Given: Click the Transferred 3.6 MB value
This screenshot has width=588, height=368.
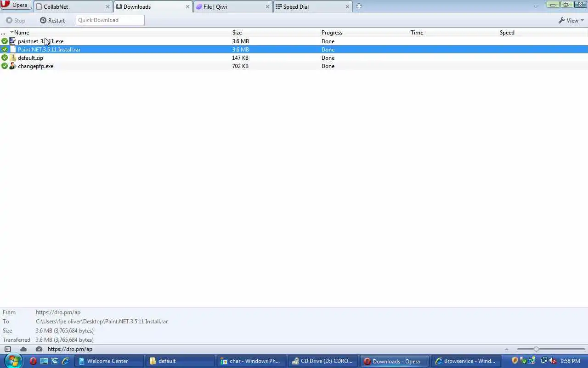Looking at the screenshot, I should [64, 340].
